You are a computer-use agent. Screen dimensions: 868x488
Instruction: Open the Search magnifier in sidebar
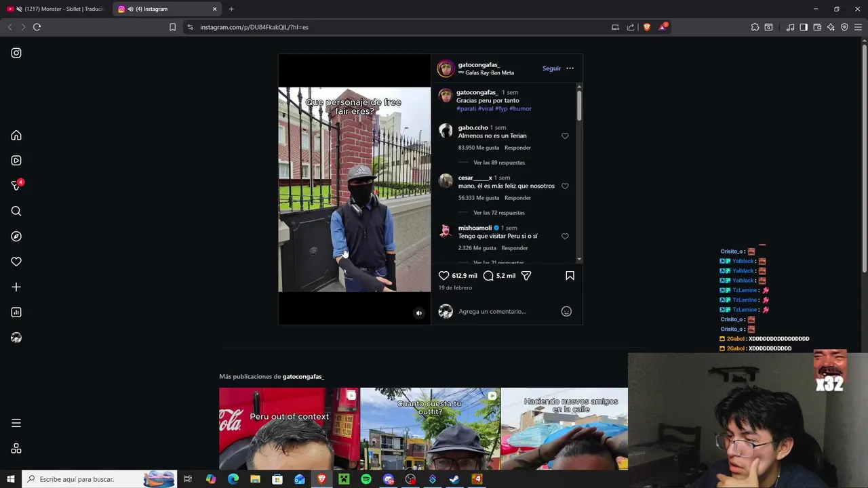[x=16, y=211]
